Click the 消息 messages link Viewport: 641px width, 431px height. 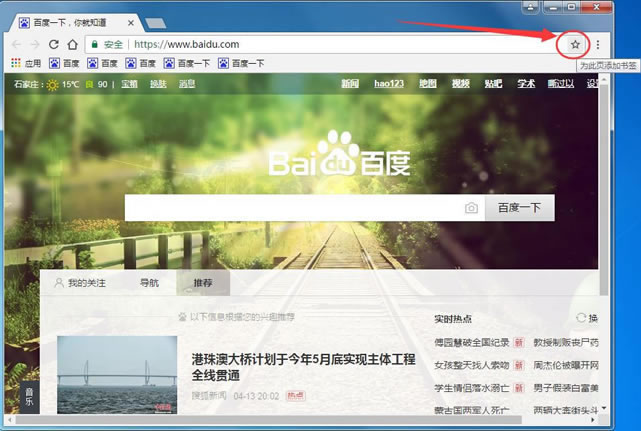tap(186, 84)
